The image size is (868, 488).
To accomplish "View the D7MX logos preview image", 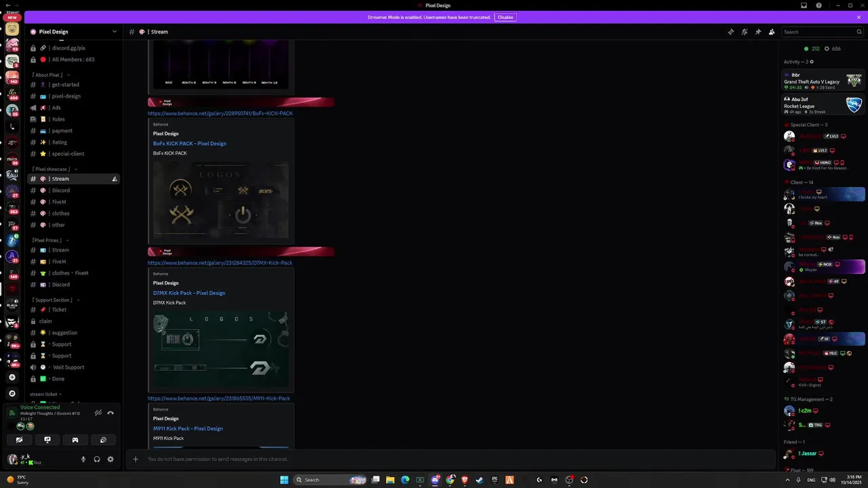I will click(220, 349).
